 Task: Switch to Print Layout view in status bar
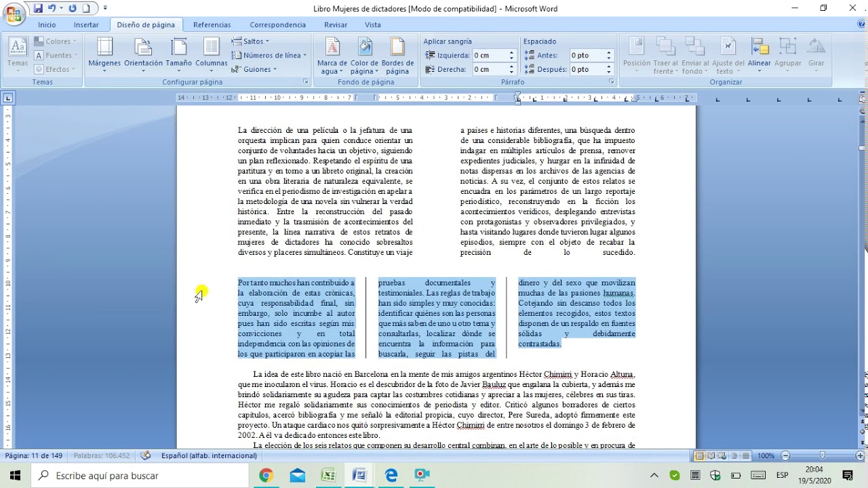tap(700, 456)
